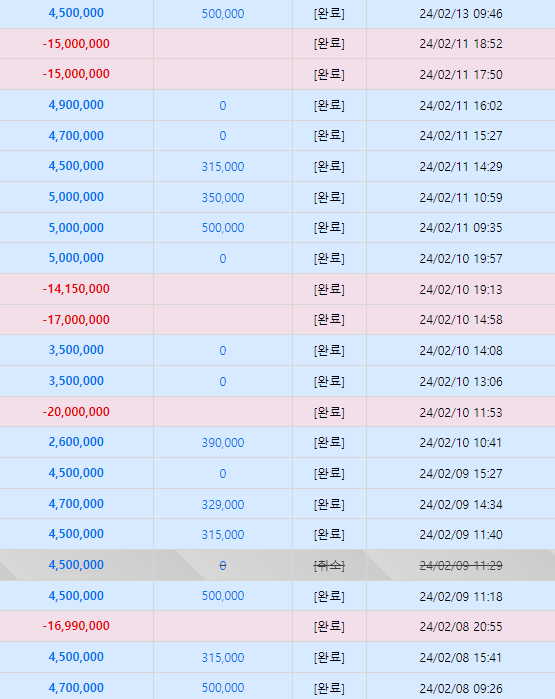Select the 350,000 bonus value
This screenshot has height=699, width=555.
[x=223, y=197]
